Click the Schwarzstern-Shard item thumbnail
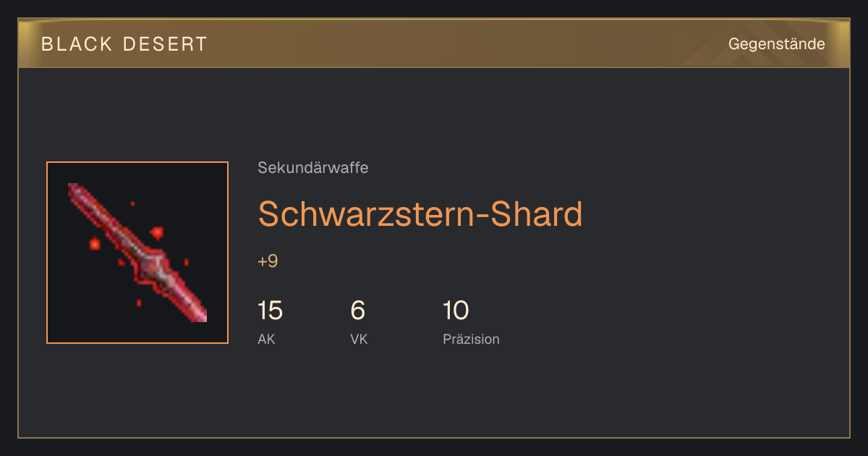Screen dimensions: 868x456 [x=137, y=253]
